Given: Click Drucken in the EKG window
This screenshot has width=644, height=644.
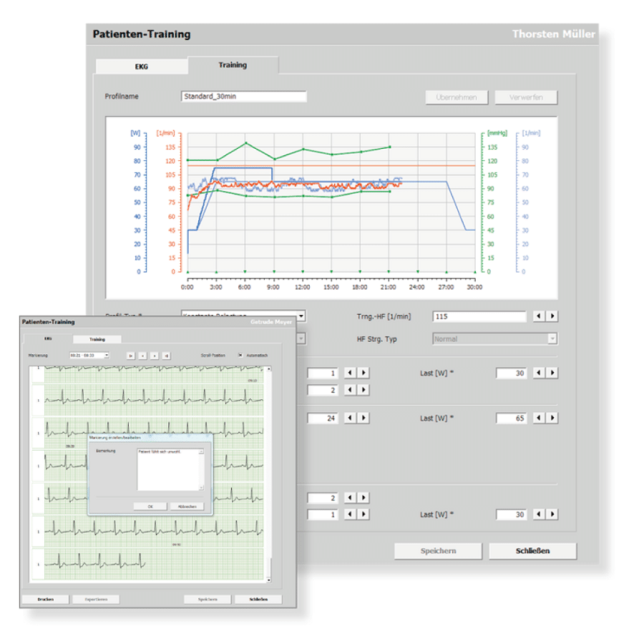Looking at the screenshot, I should pos(46,599).
